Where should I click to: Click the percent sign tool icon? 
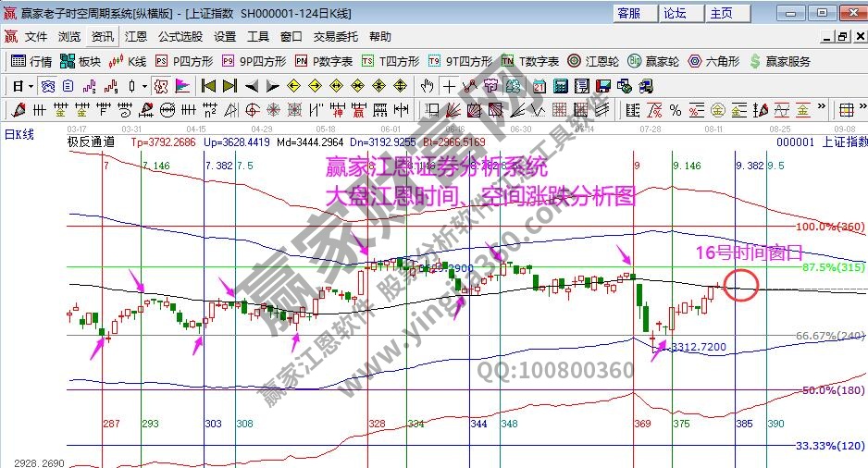coord(675,110)
